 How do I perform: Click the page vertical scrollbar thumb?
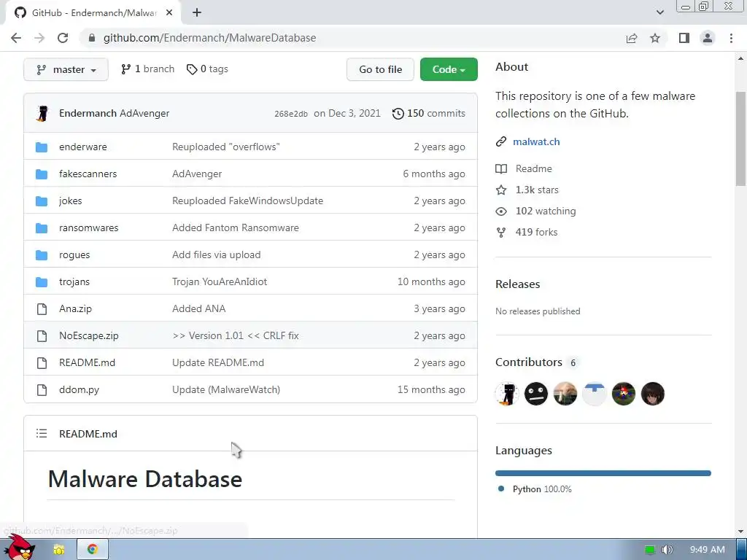[740, 139]
